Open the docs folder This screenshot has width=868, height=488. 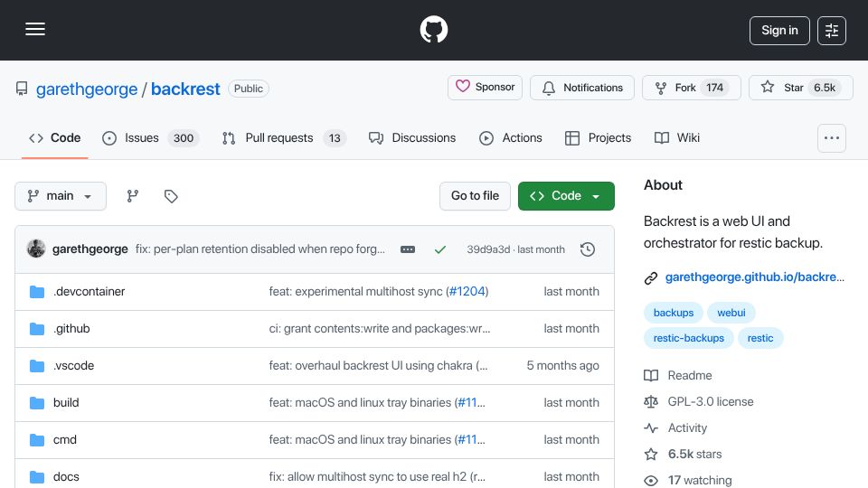(x=66, y=477)
